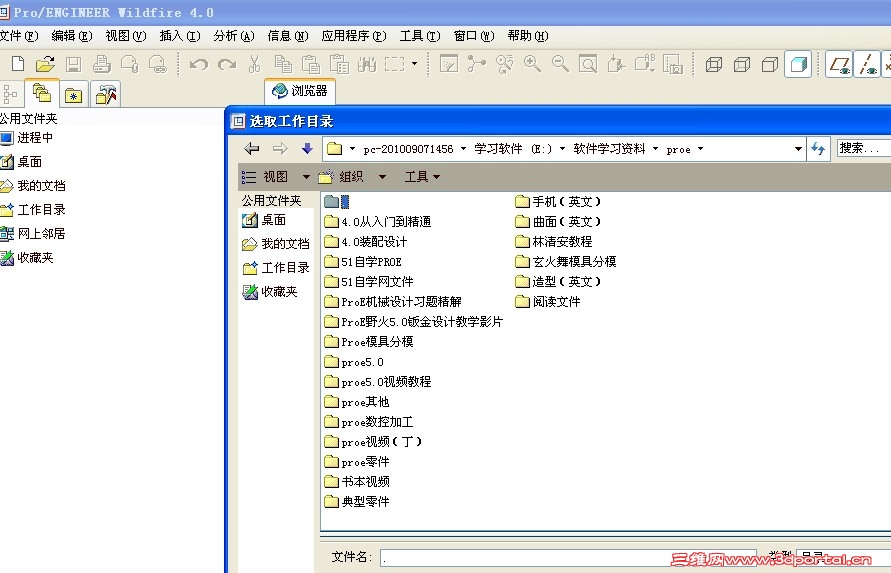Click the Undo arrow icon
This screenshot has height=573, width=891.
click(198, 64)
